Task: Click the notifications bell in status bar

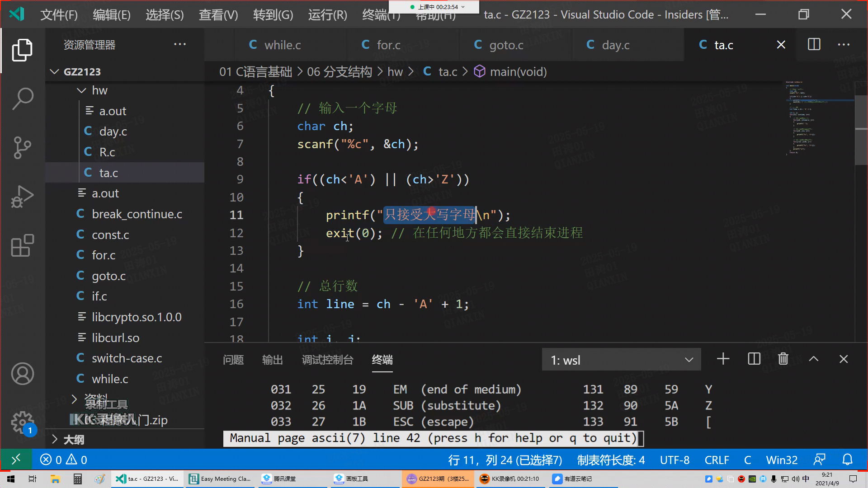Action: (x=847, y=460)
